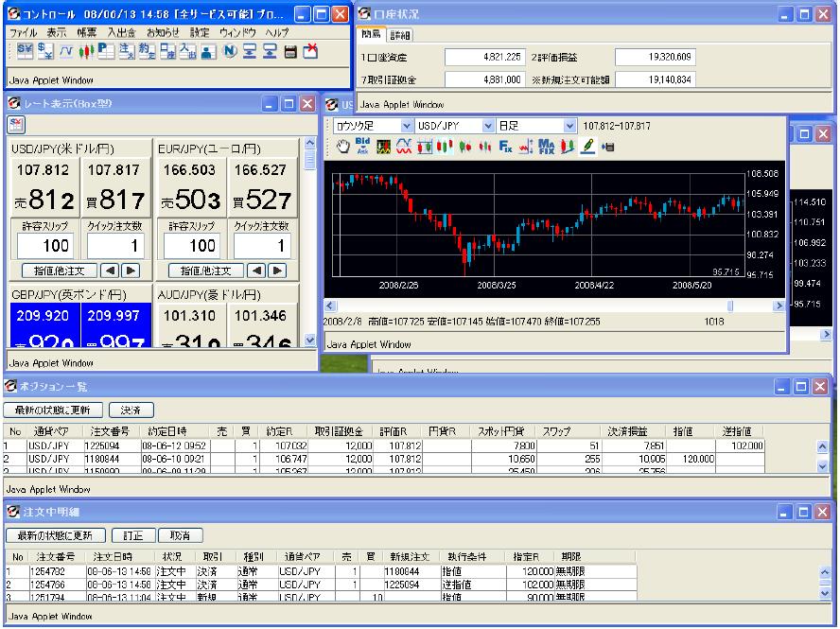Switch to the 詳細 tab in account window

tap(399, 35)
